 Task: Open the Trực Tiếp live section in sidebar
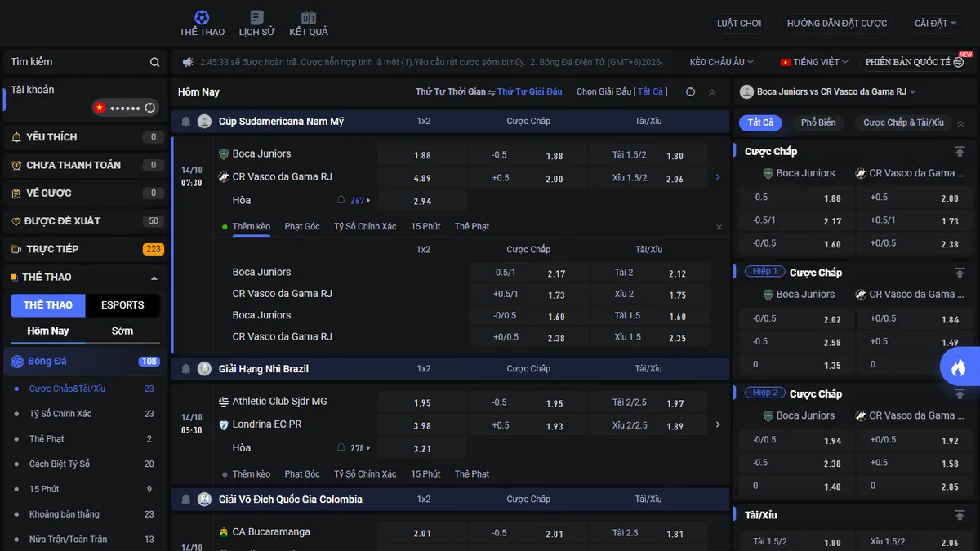[x=85, y=249]
